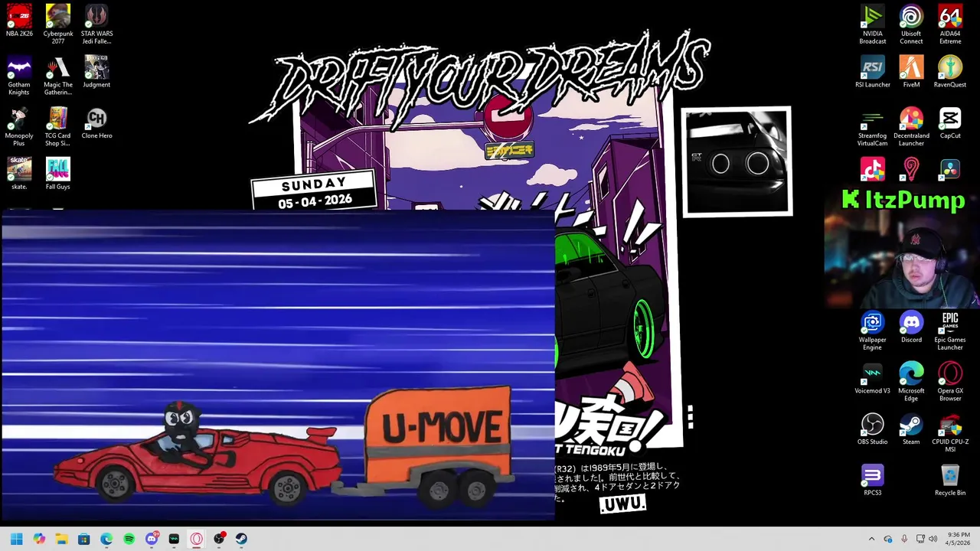Click the RavenQuest desktop icon
Viewport: 980px width, 551px height.
click(x=950, y=72)
